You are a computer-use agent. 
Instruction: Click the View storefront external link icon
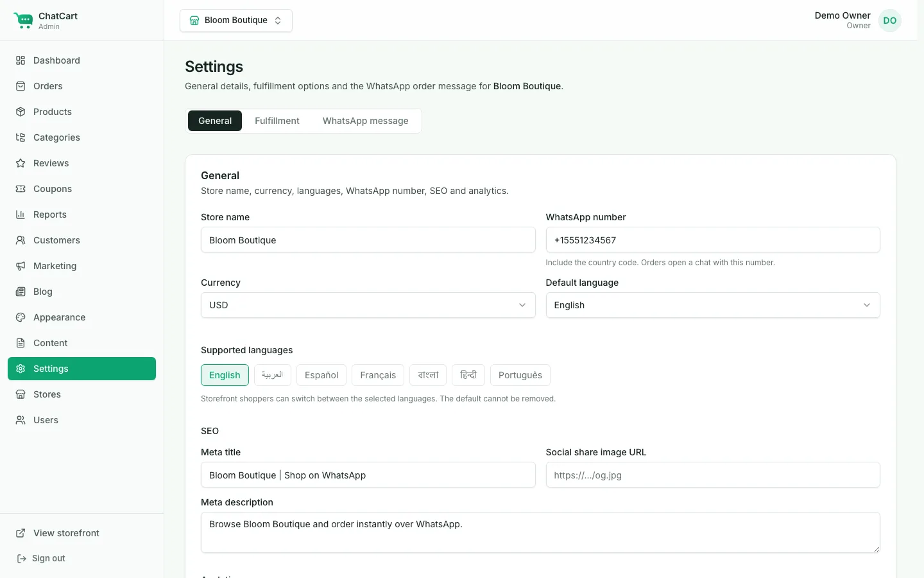point(21,533)
